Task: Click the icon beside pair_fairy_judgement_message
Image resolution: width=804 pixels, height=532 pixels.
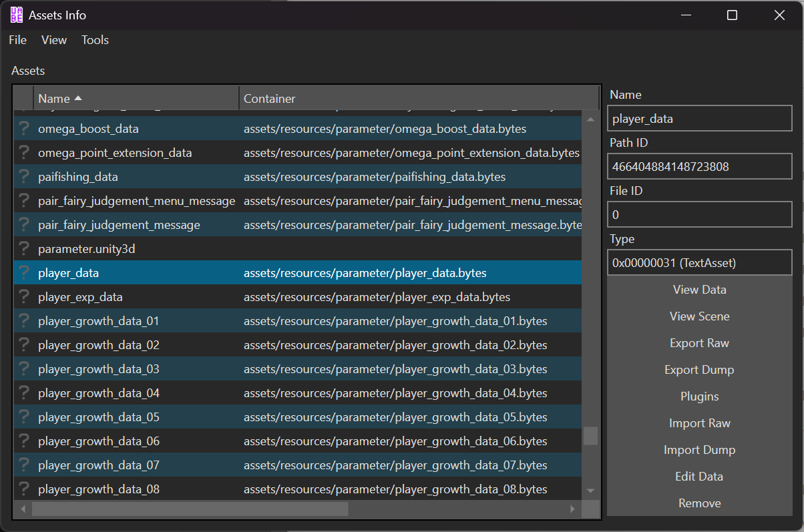Action: pos(24,225)
